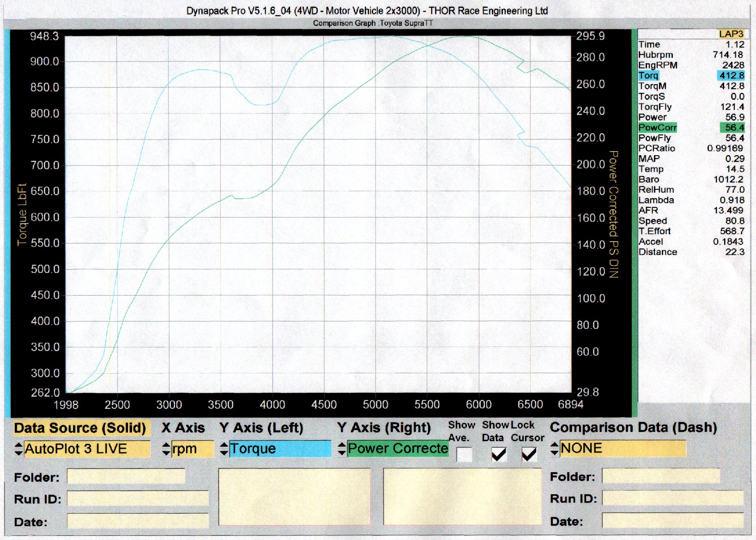Click the Comparison Data Folder field

[x=661, y=476]
